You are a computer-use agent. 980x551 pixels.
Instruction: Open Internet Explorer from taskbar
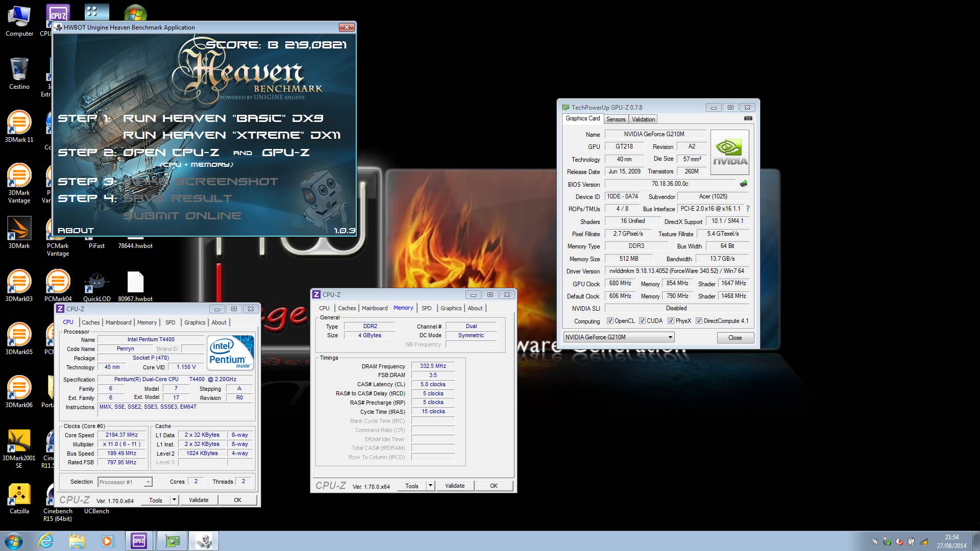coord(46,541)
